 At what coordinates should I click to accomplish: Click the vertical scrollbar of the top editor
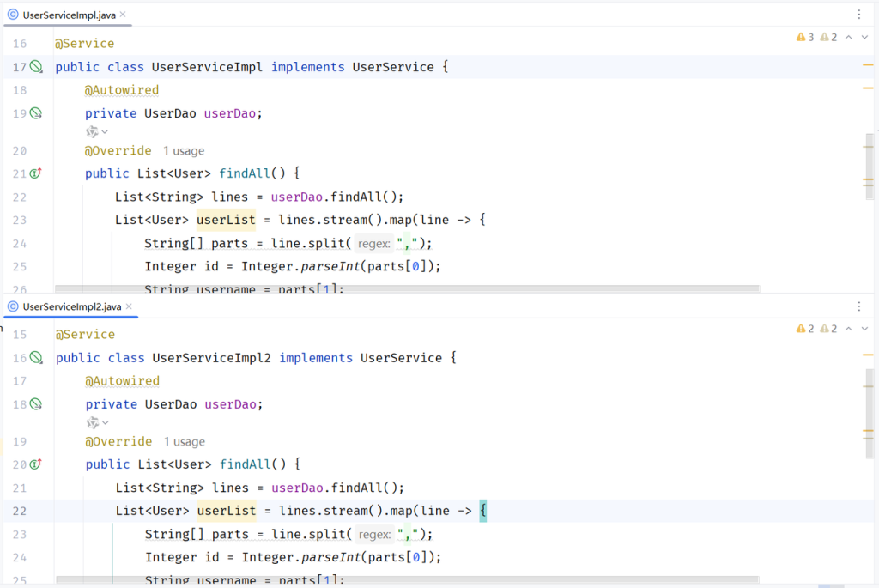click(870, 172)
